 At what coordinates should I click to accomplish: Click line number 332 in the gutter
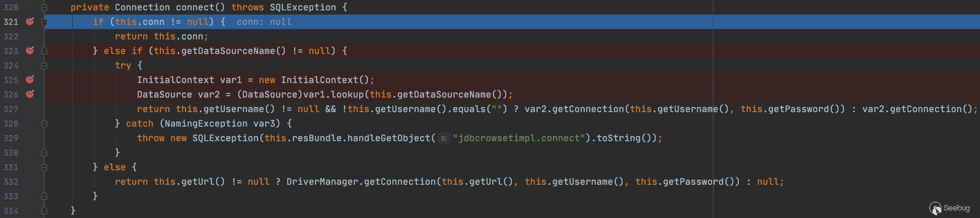[x=11, y=182]
